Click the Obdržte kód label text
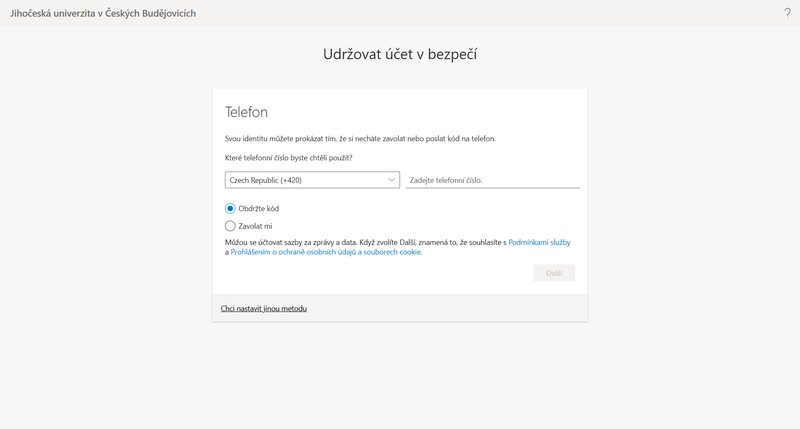Screen dimensions: 800x429 259,209
